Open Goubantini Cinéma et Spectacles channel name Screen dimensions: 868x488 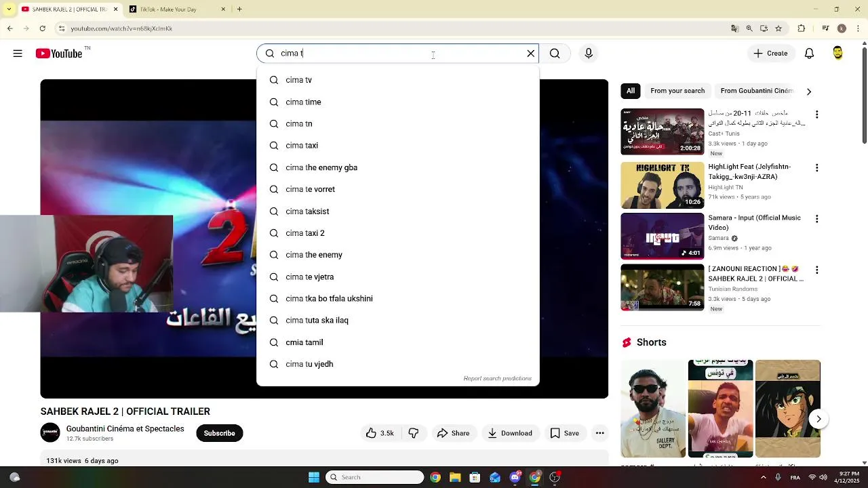pos(125,429)
